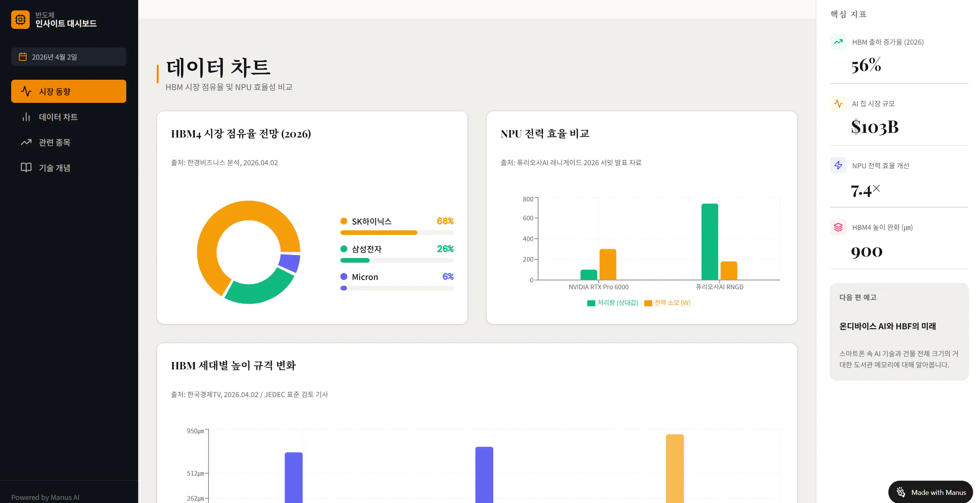
Task: Click the green bar for 퓨리오사AI RNGD
Action: (710, 242)
